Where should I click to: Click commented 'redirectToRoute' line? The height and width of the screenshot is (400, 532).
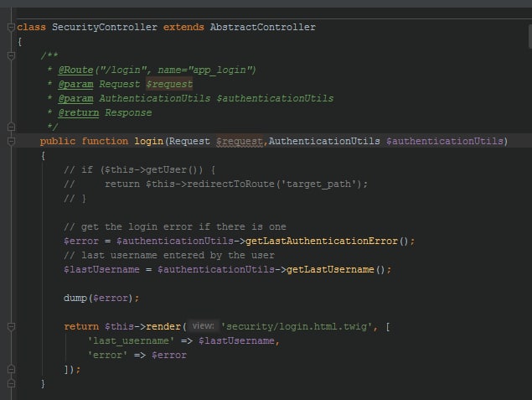pos(215,184)
